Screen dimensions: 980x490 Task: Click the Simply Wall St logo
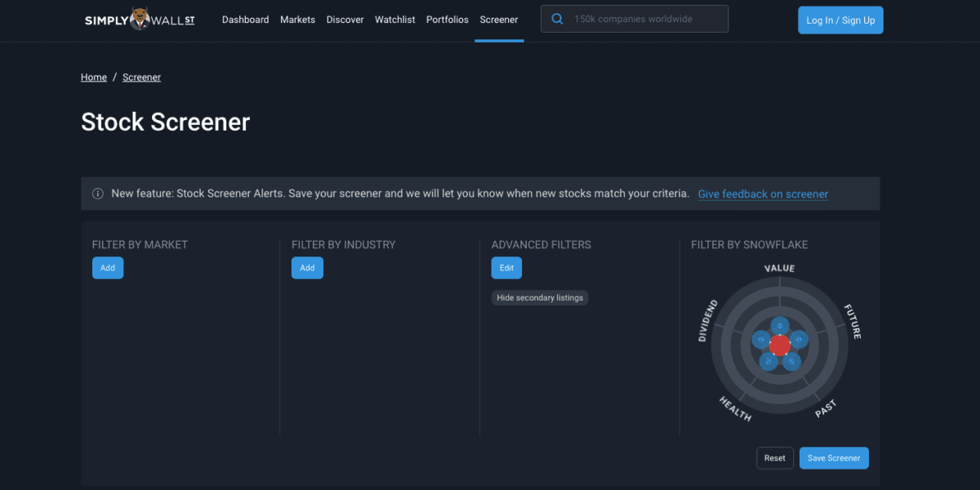click(140, 20)
